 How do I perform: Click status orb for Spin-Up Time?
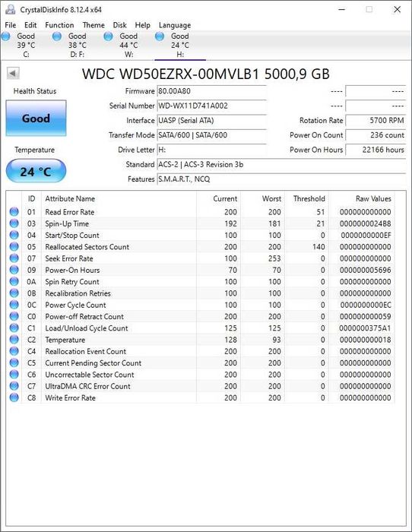coord(14,223)
